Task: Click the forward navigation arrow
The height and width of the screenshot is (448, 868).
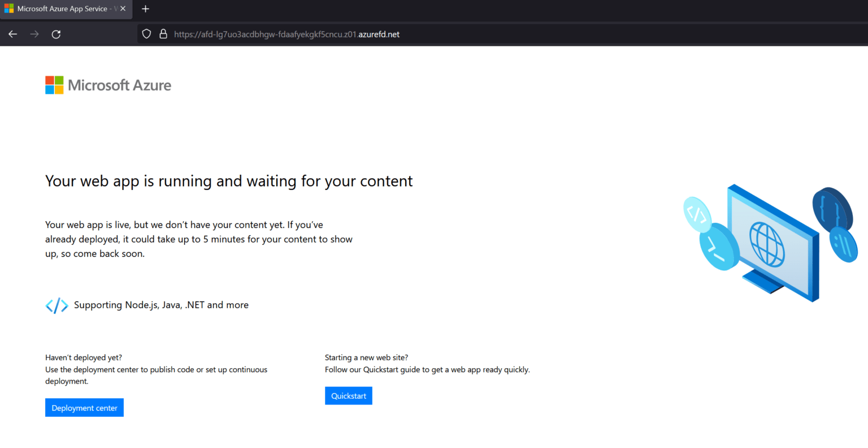Action: [34, 34]
